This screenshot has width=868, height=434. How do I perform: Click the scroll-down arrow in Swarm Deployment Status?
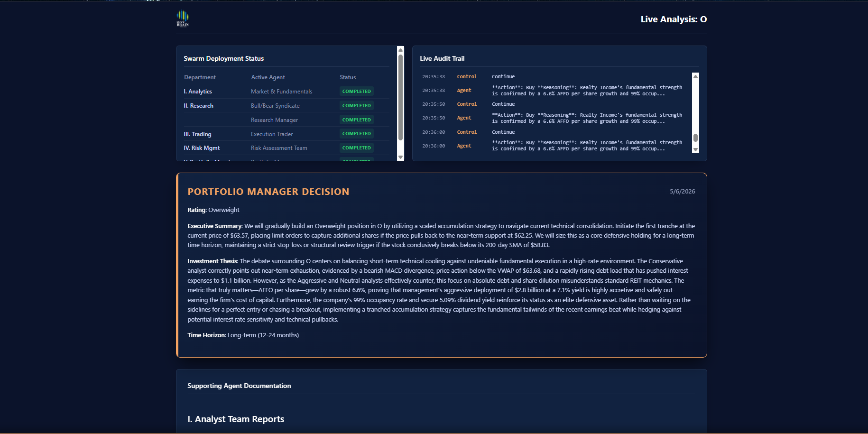click(400, 157)
